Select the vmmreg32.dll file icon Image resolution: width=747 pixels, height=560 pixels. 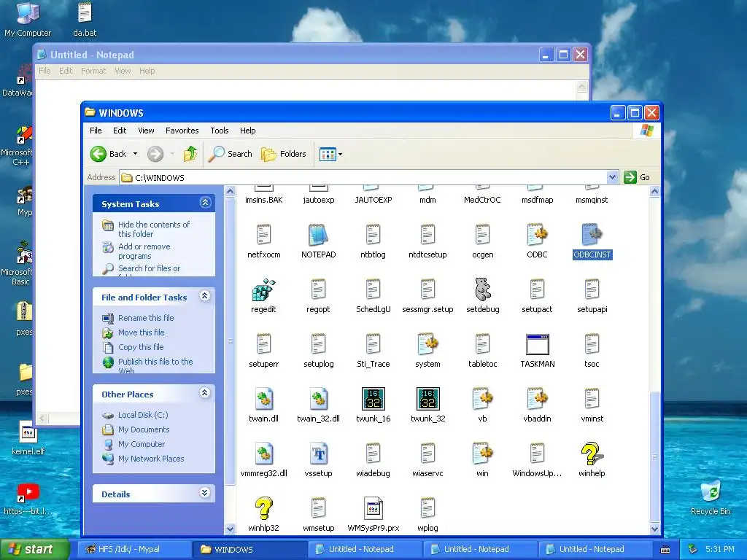click(x=263, y=454)
